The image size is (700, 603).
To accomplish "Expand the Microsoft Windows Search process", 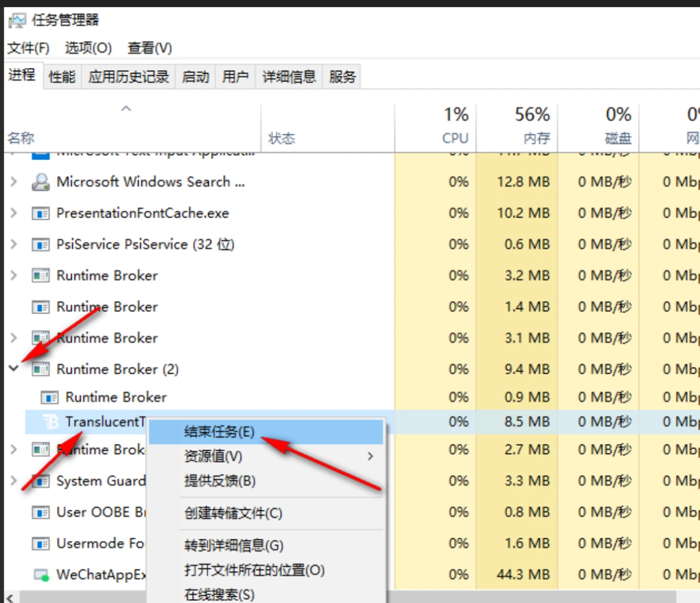I will tap(14, 182).
